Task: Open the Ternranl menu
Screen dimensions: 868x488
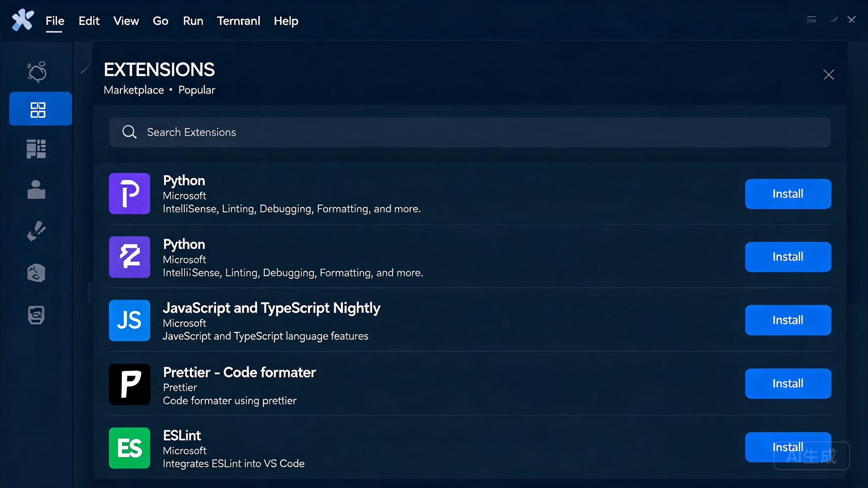Action: tap(238, 21)
